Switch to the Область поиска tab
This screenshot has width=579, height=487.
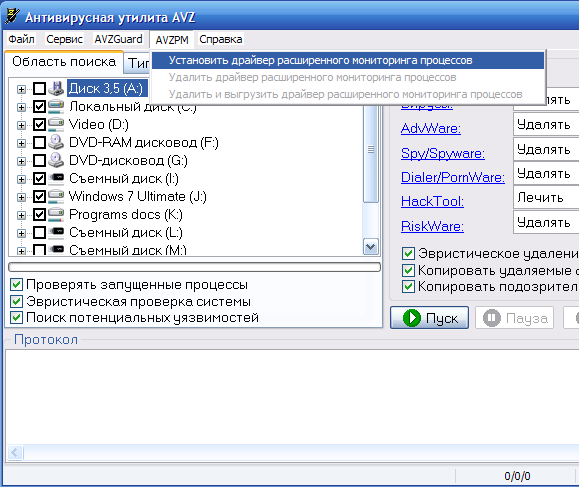click(64, 61)
